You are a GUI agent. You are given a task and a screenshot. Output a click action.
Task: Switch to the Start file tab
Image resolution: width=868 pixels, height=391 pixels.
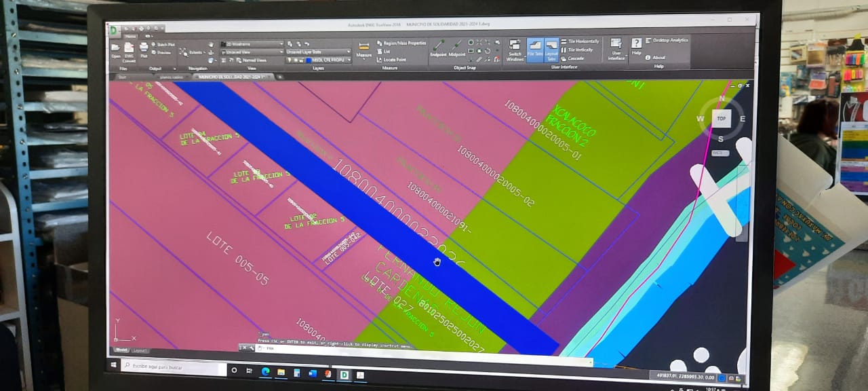122,77
